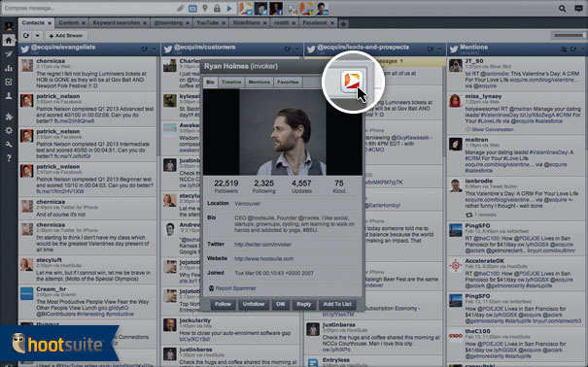Image resolution: width=588 pixels, height=367 pixels.
Task: Open the Home streams icon in sidebar
Action: point(8,40)
